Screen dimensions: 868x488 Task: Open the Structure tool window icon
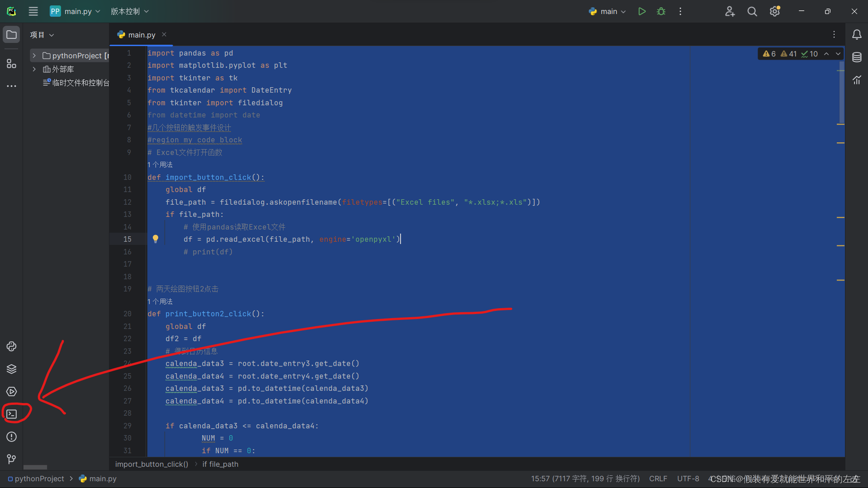(x=12, y=64)
